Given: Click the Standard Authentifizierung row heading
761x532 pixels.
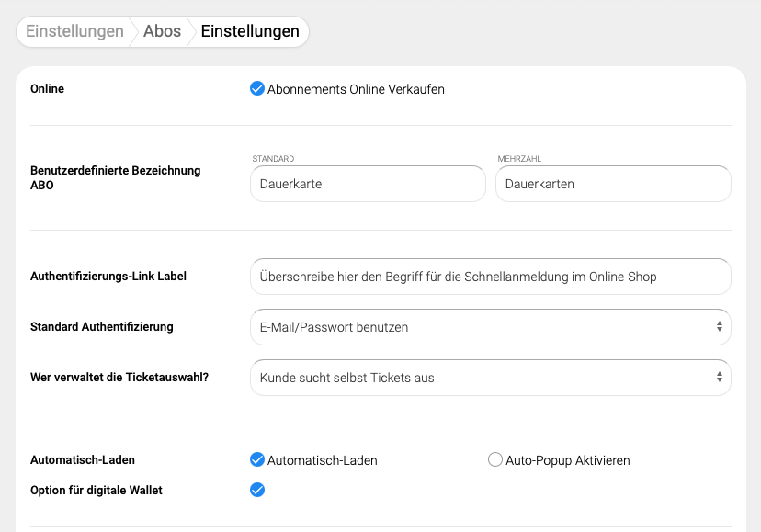Looking at the screenshot, I should pyautogui.click(x=102, y=327).
